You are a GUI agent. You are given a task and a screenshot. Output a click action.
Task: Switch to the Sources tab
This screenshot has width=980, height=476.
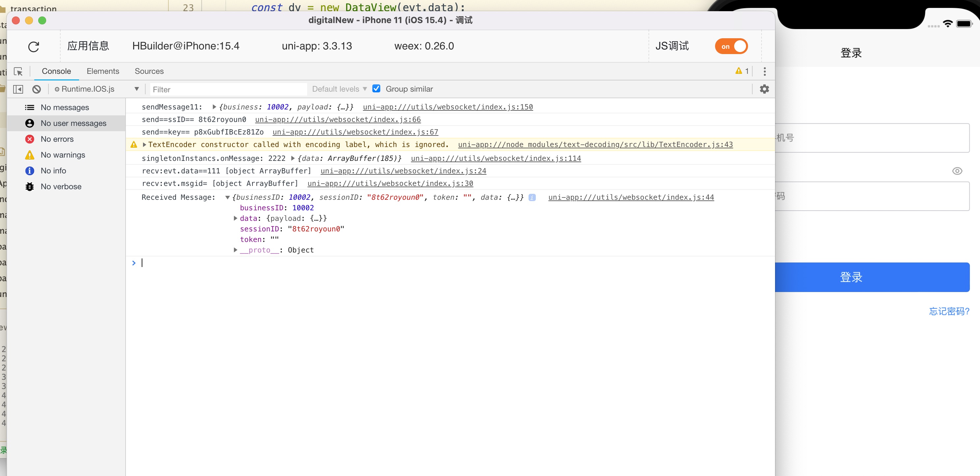149,71
